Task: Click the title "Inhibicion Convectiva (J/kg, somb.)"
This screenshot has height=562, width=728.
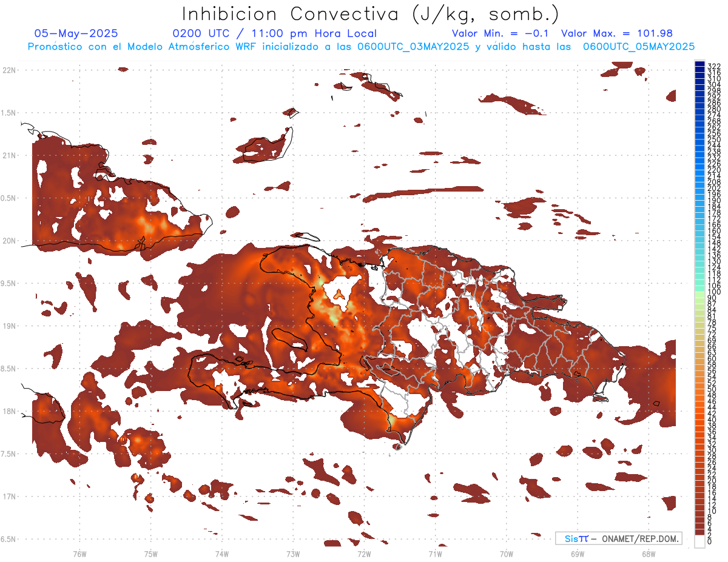Action: click(371, 14)
